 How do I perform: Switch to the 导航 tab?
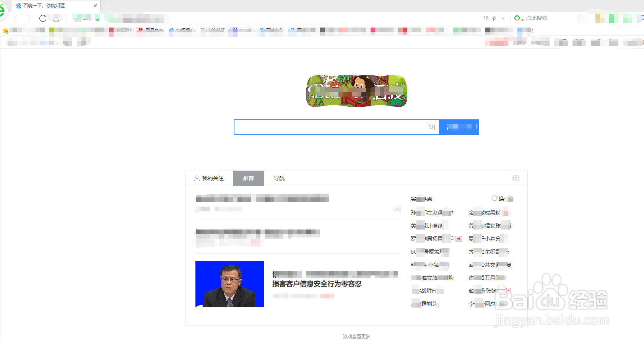click(279, 178)
